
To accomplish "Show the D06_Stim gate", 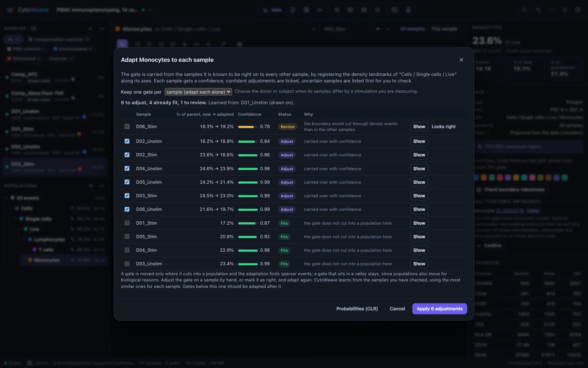I will (419, 127).
